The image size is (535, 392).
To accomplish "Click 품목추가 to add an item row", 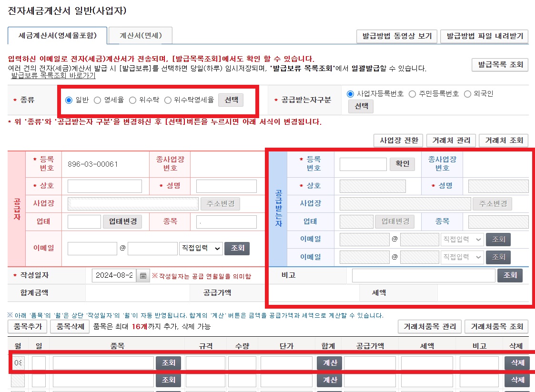I will (x=27, y=327).
